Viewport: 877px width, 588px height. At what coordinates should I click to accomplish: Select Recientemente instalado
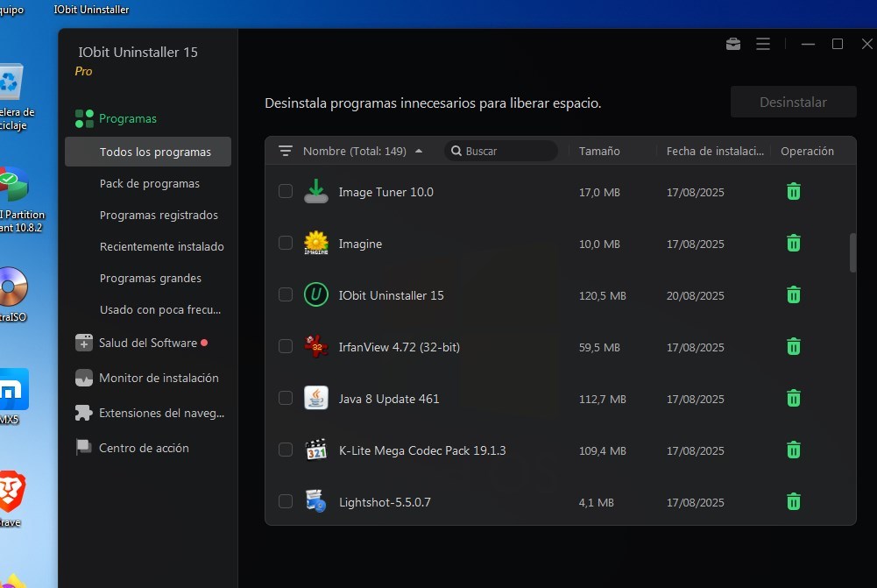pyautogui.click(x=161, y=247)
